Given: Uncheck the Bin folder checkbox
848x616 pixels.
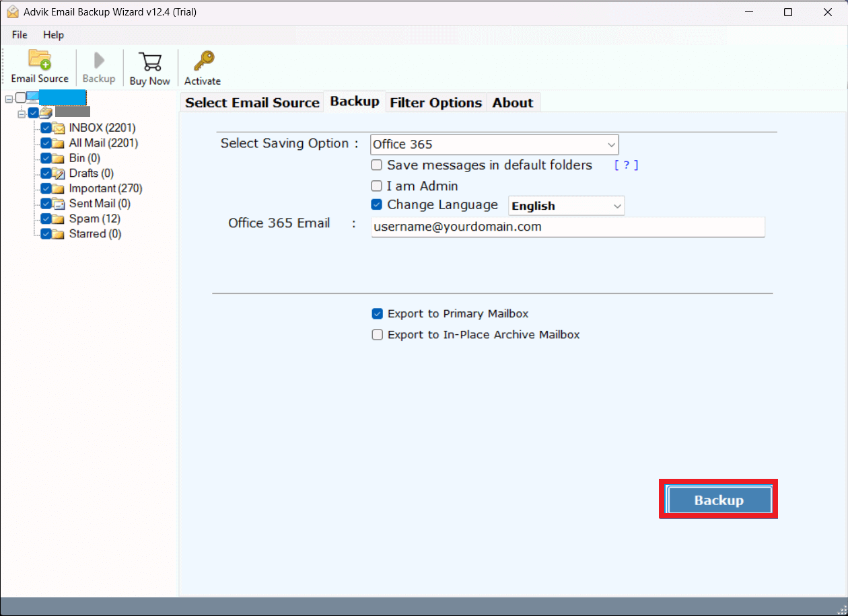Looking at the screenshot, I should [x=46, y=158].
